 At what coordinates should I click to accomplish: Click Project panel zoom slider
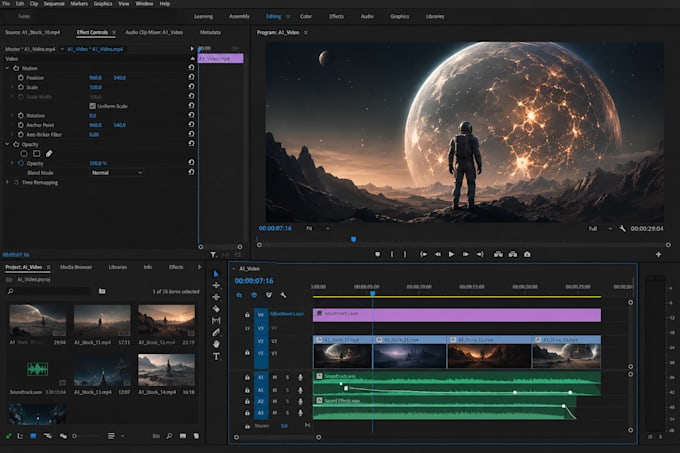click(x=87, y=436)
